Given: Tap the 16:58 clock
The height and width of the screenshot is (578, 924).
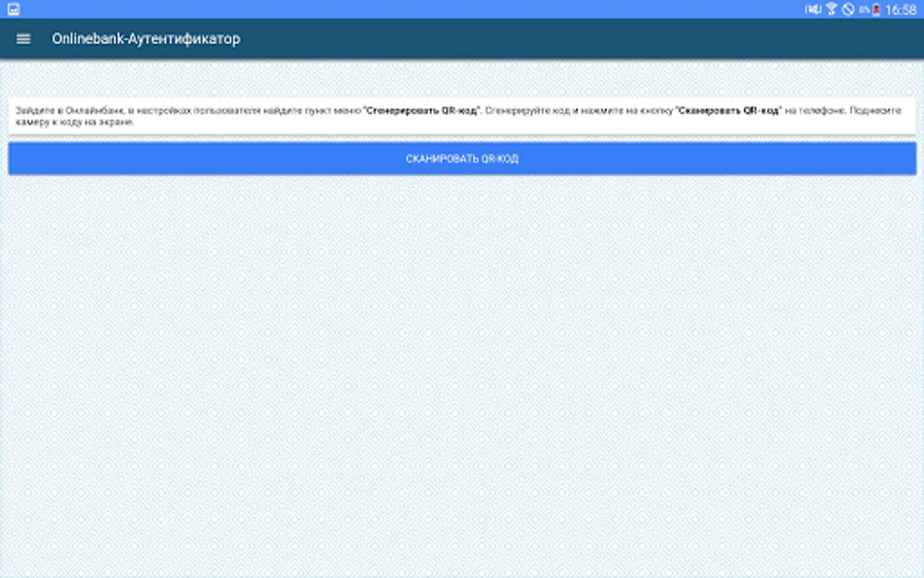Looking at the screenshot, I should tap(901, 10).
